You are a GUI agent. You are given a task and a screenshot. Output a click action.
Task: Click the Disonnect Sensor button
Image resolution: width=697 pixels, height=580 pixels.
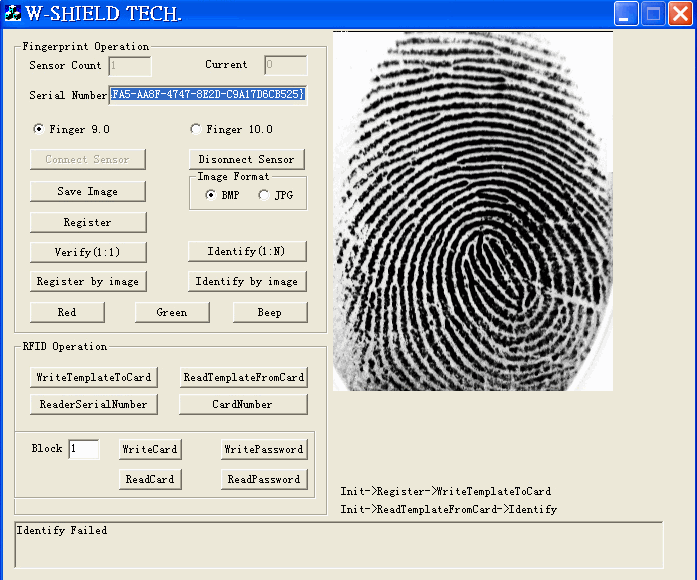coord(247,160)
